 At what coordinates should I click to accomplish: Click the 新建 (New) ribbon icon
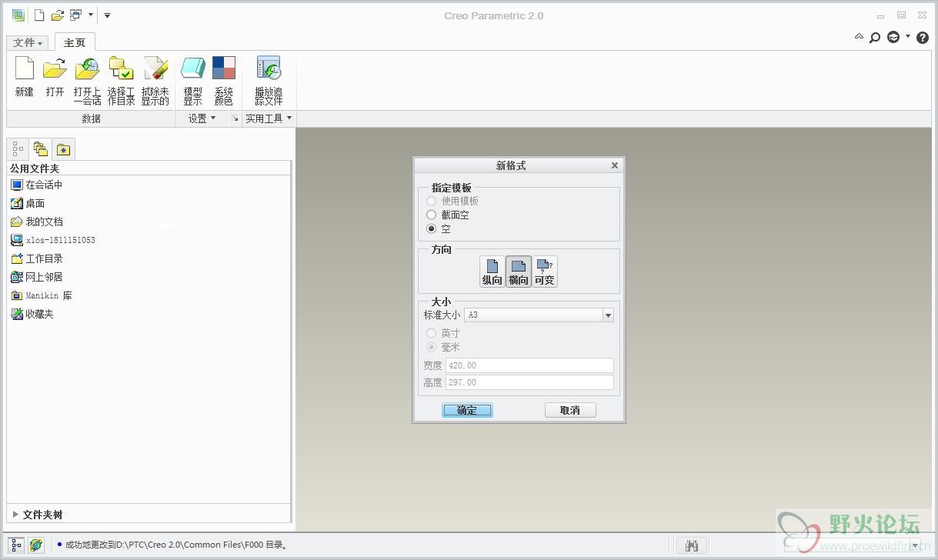(x=25, y=77)
